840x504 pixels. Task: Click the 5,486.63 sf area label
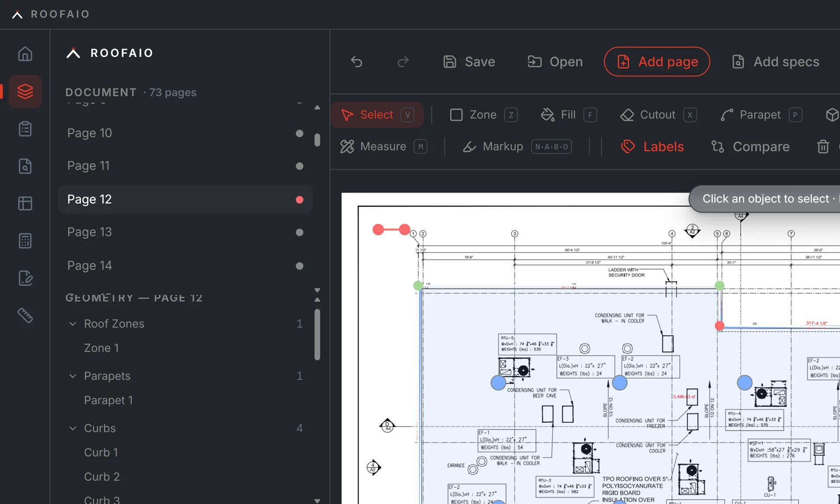(684, 397)
